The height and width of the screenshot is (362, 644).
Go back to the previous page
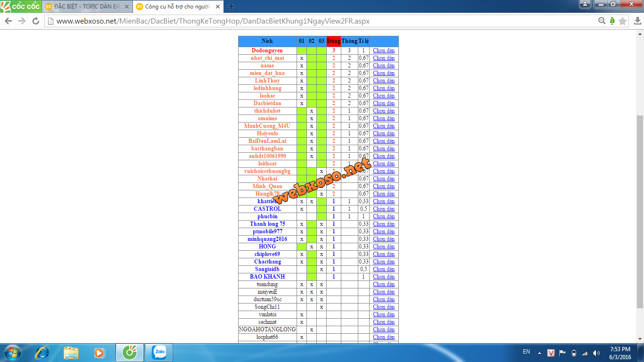click(8, 21)
